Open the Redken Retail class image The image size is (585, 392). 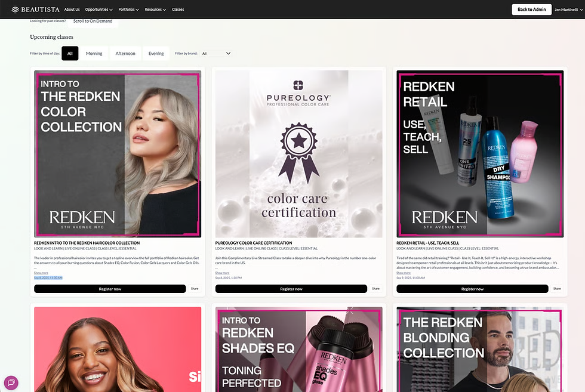480,154
